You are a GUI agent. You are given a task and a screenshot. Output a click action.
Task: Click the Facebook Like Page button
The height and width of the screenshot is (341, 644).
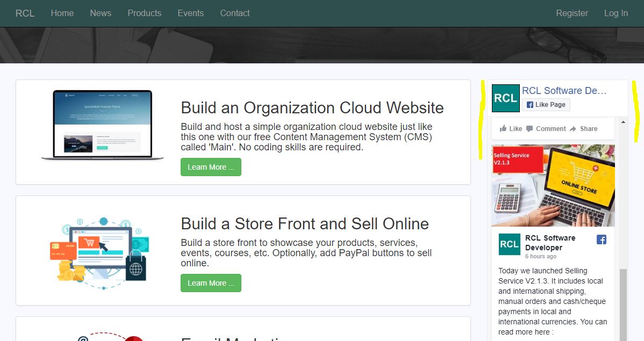point(546,105)
